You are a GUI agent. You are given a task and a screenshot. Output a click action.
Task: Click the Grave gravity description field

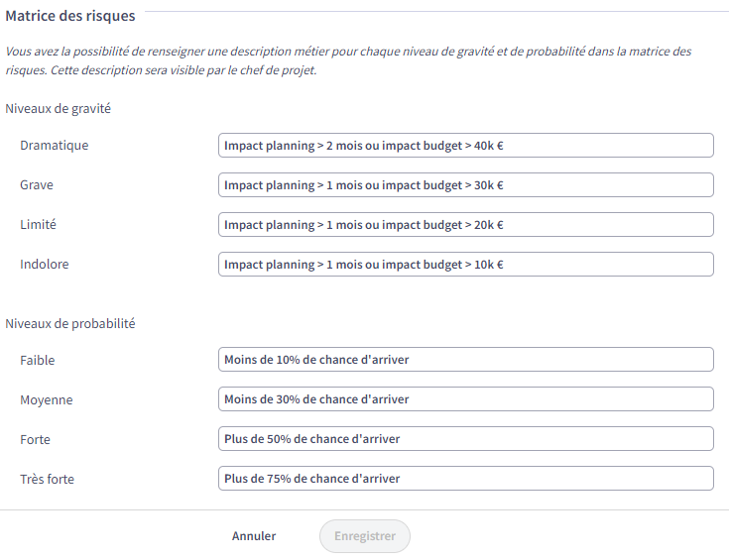(x=466, y=185)
